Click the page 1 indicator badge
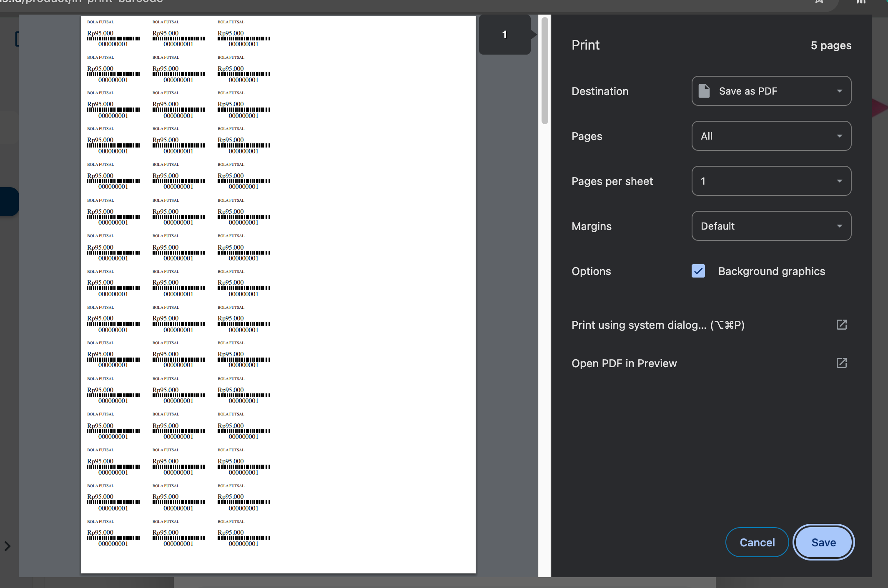This screenshot has width=888, height=588. click(504, 35)
